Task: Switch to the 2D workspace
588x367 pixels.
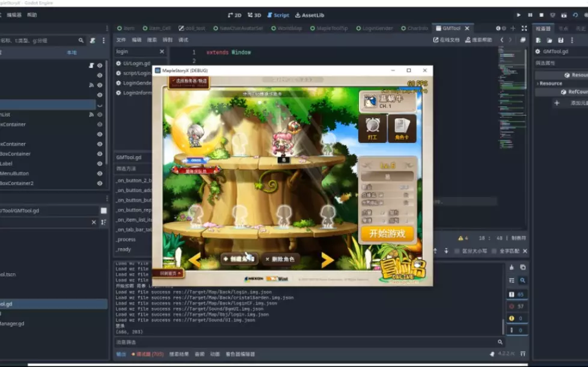Action: pyautogui.click(x=234, y=15)
